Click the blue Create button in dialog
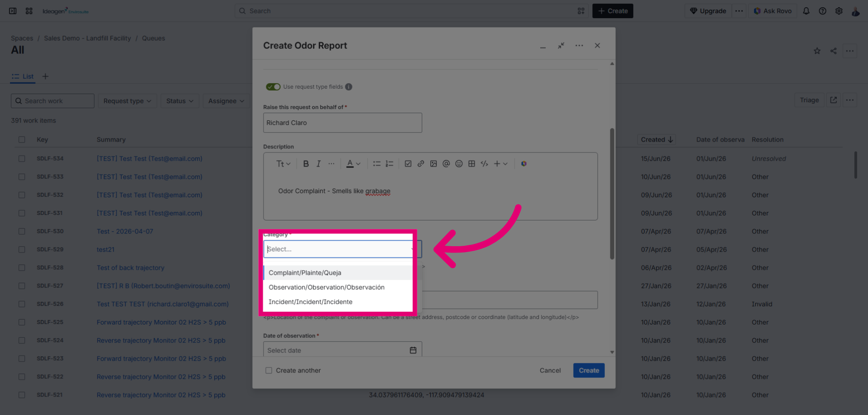The height and width of the screenshot is (415, 868). tap(589, 371)
